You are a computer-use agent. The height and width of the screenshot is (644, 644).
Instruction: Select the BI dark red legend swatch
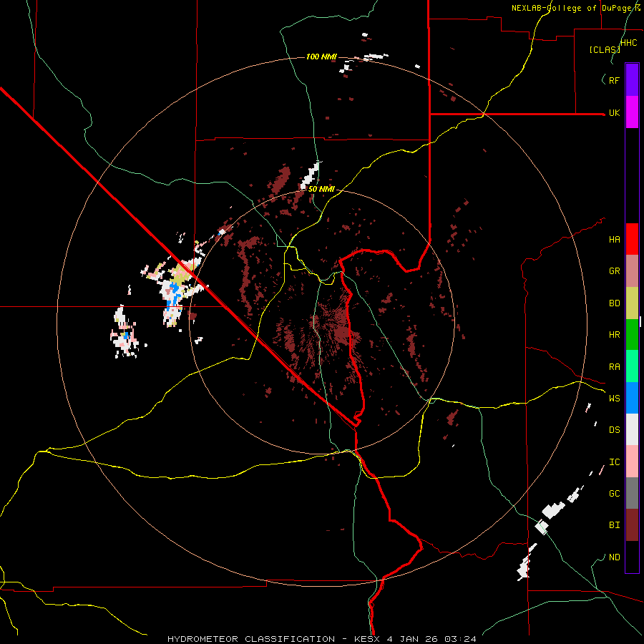[632, 525]
